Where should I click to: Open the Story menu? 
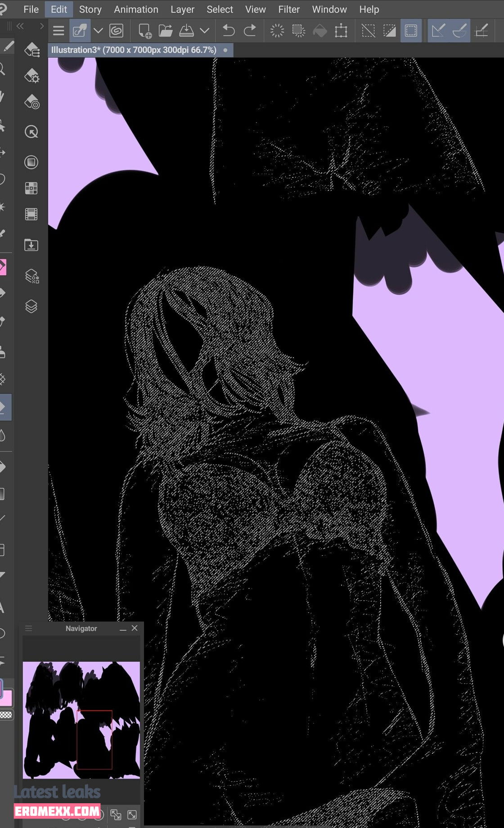pos(90,9)
